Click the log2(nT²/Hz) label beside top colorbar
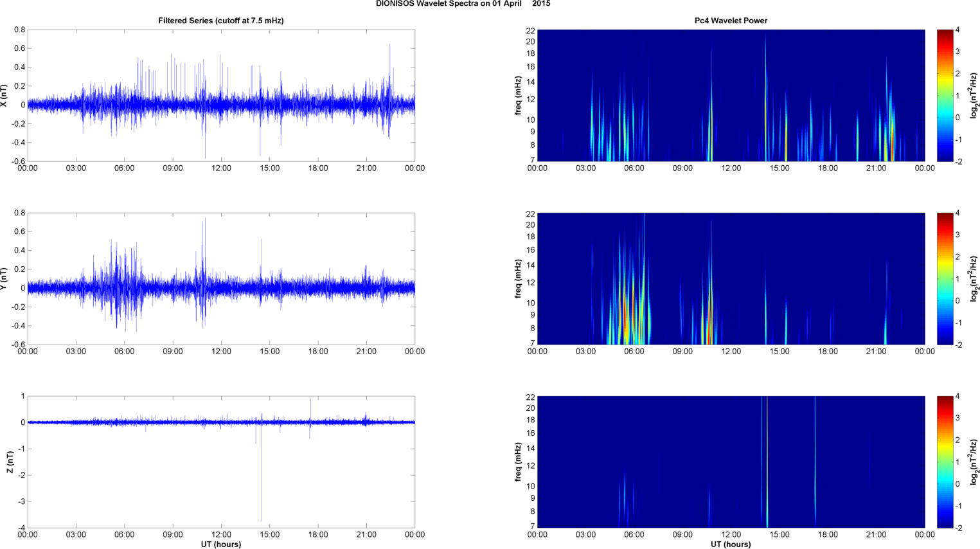This screenshot has height=549, width=980. (974, 96)
